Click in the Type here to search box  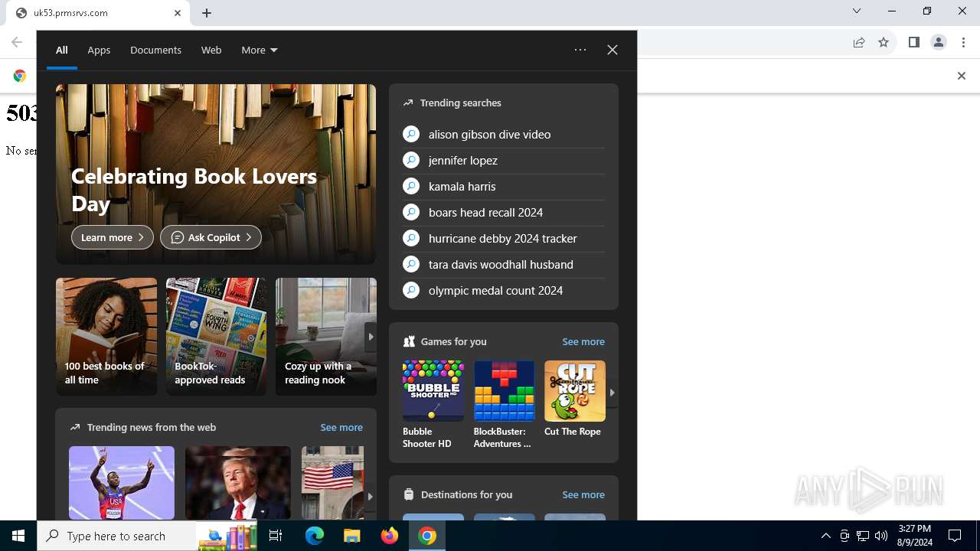click(x=116, y=536)
